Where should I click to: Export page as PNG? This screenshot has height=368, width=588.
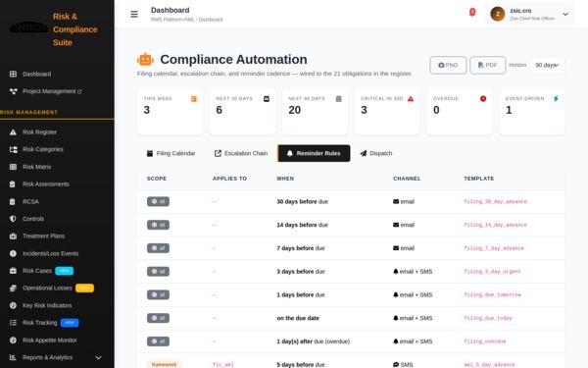coord(448,65)
